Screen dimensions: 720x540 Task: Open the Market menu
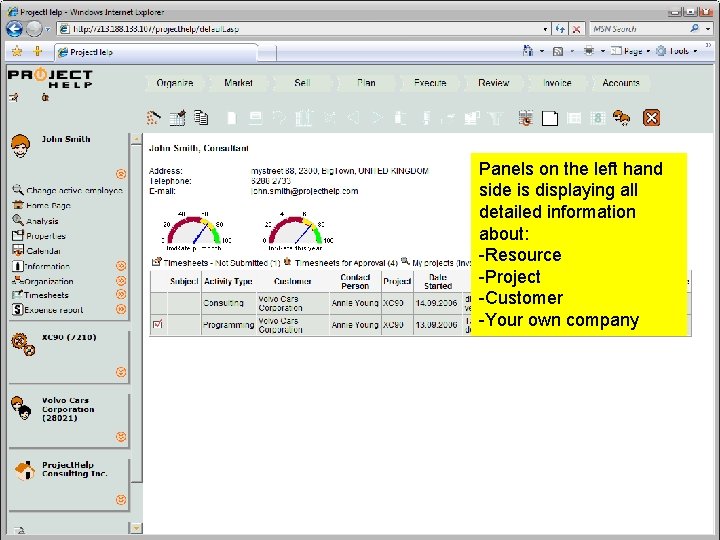[x=238, y=83]
